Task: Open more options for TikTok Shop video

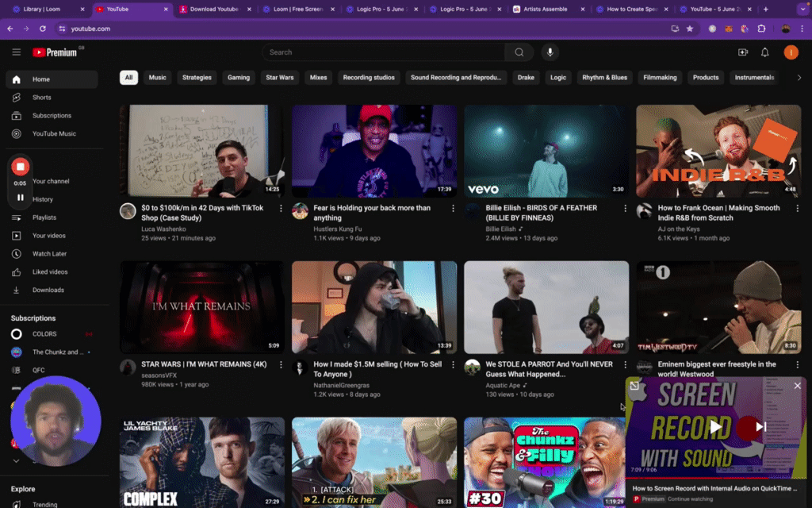Action: 281,209
